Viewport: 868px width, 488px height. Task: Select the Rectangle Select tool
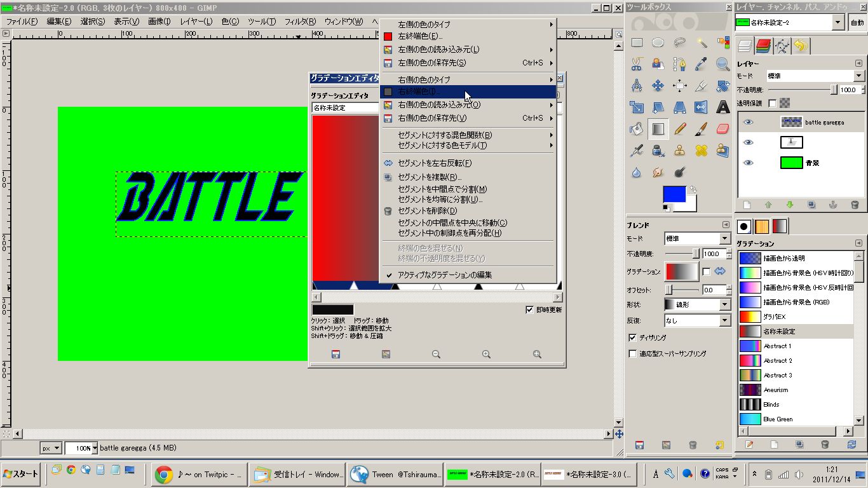637,43
